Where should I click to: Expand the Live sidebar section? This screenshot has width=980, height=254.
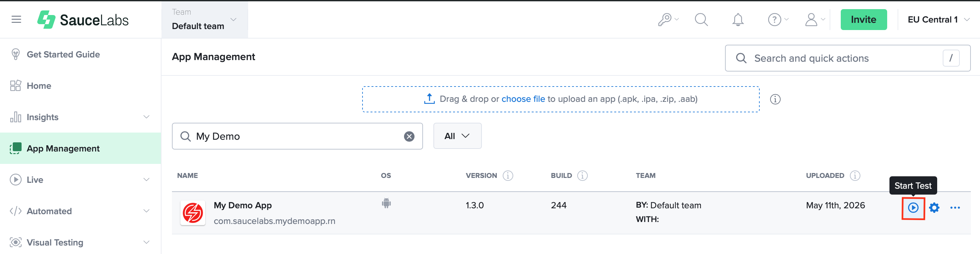(x=80, y=180)
